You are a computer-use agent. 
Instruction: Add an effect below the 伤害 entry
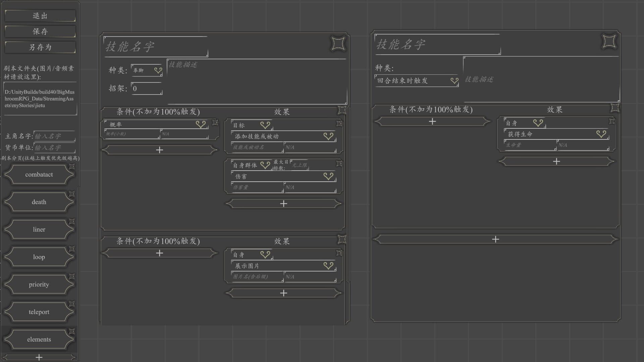[x=284, y=203]
